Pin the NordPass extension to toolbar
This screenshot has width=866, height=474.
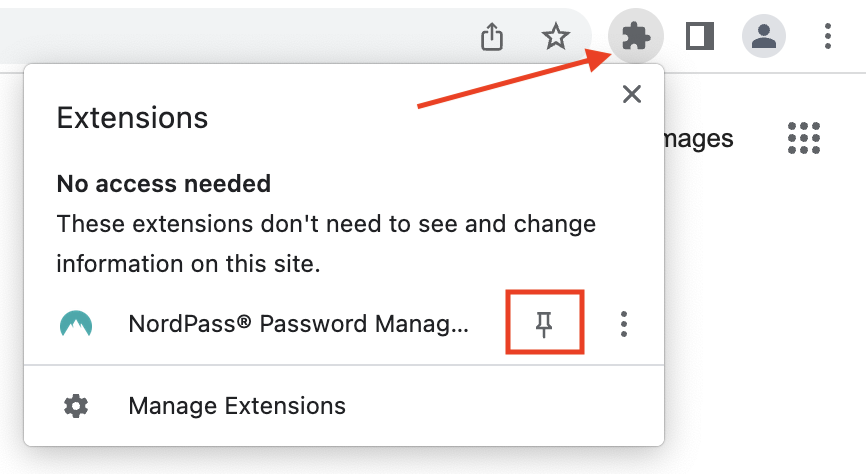pos(544,323)
